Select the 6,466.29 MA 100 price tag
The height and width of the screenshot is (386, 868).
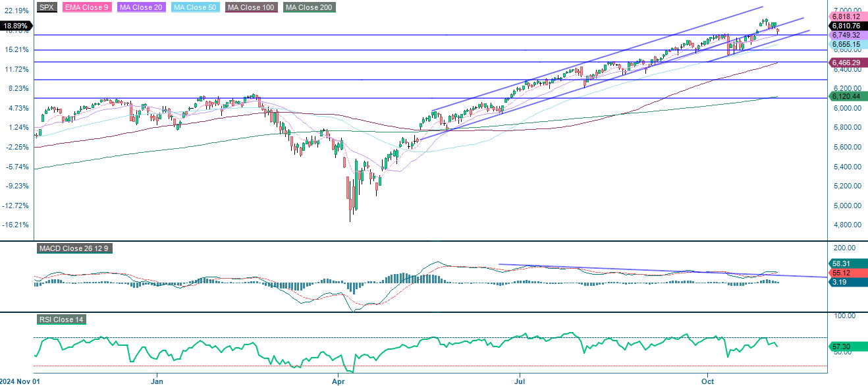point(847,62)
